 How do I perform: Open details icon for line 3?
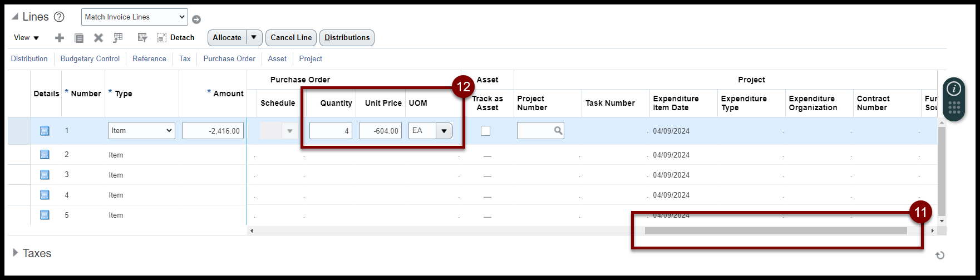pos(45,175)
